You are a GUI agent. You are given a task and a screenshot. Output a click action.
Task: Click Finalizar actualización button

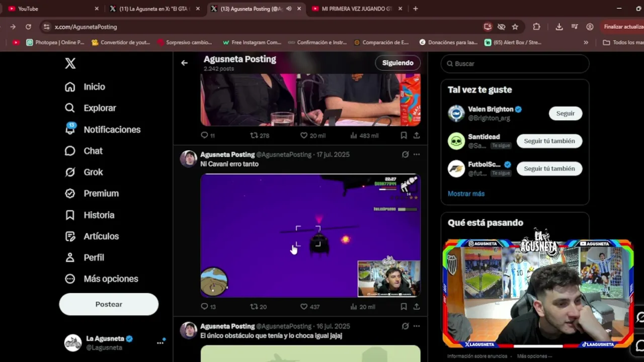tap(623, 27)
